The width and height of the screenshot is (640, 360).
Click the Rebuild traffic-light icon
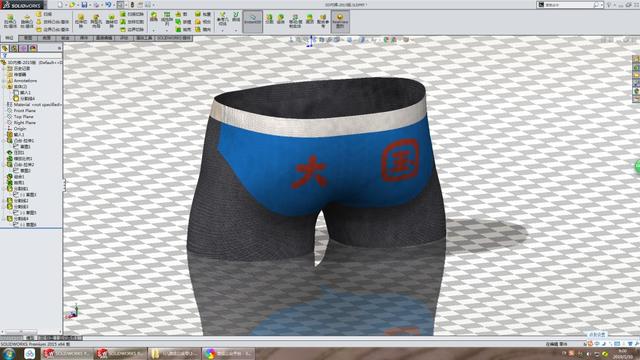(x=132, y=5)
